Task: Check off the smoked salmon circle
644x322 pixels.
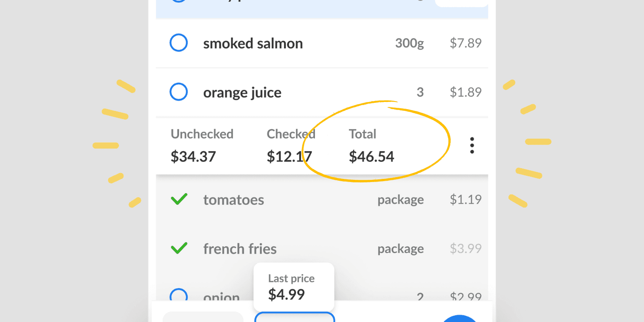Action: coord(178,43)
